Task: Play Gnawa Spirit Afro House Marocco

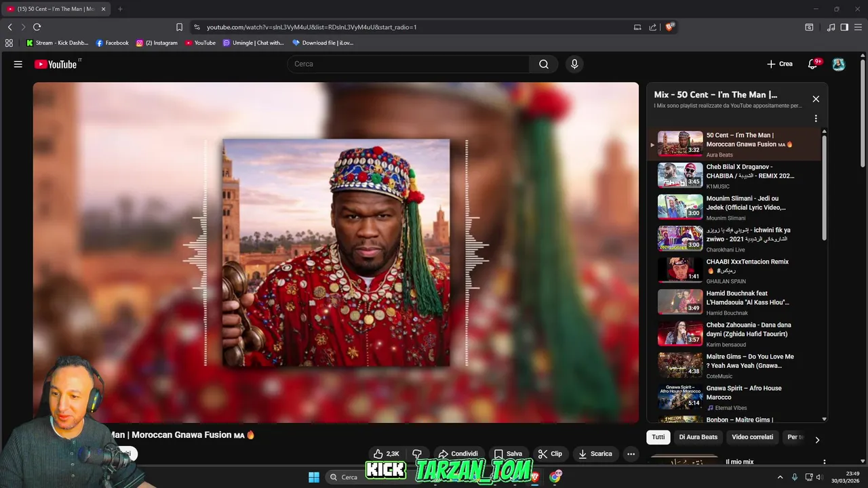Action: 735,398
